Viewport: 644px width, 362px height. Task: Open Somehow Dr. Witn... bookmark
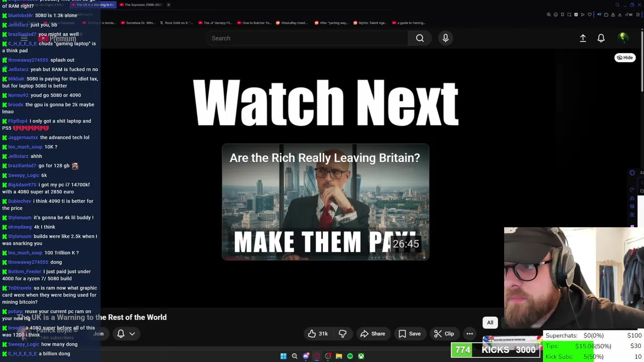coord(138,23)
